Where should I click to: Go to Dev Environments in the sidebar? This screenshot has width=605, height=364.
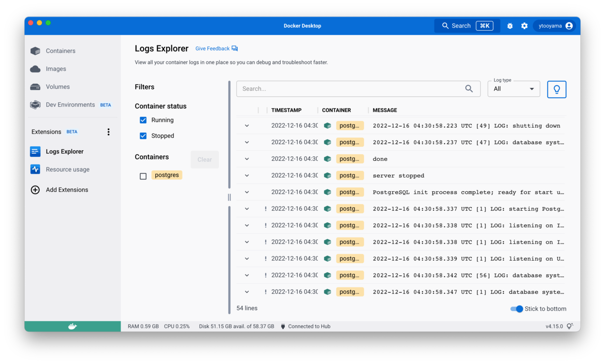click(x=70, y=105)
